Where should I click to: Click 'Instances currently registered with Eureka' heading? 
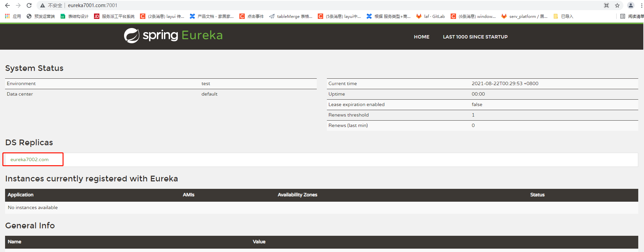[x=91, y=179]
